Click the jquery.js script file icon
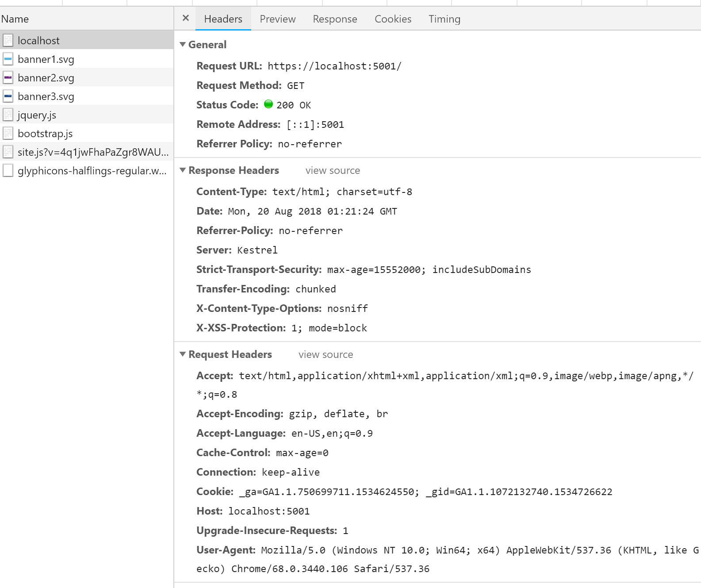The height and width of the screenshot is (588, 701). (x=8, y=115)
